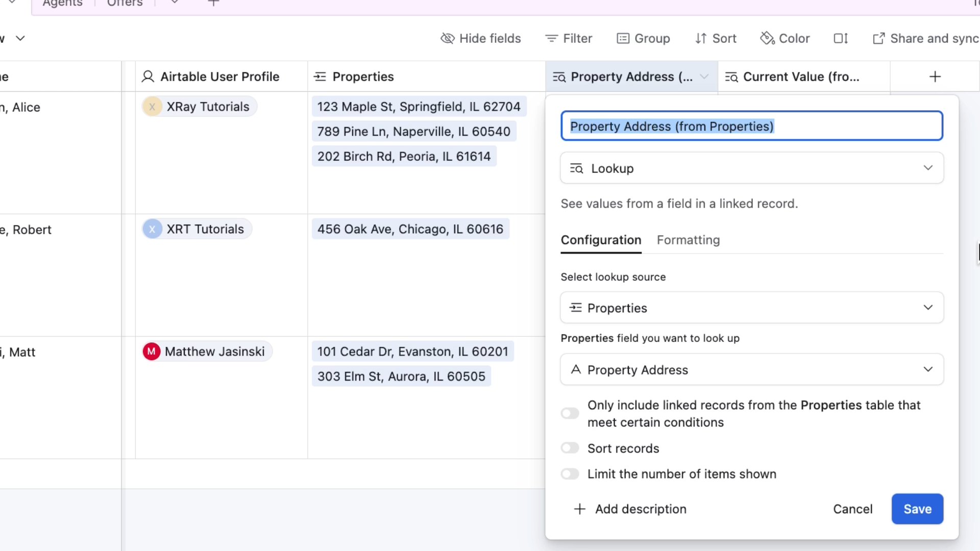
Task: Open the Color paint bucket option
Action: 785,38
